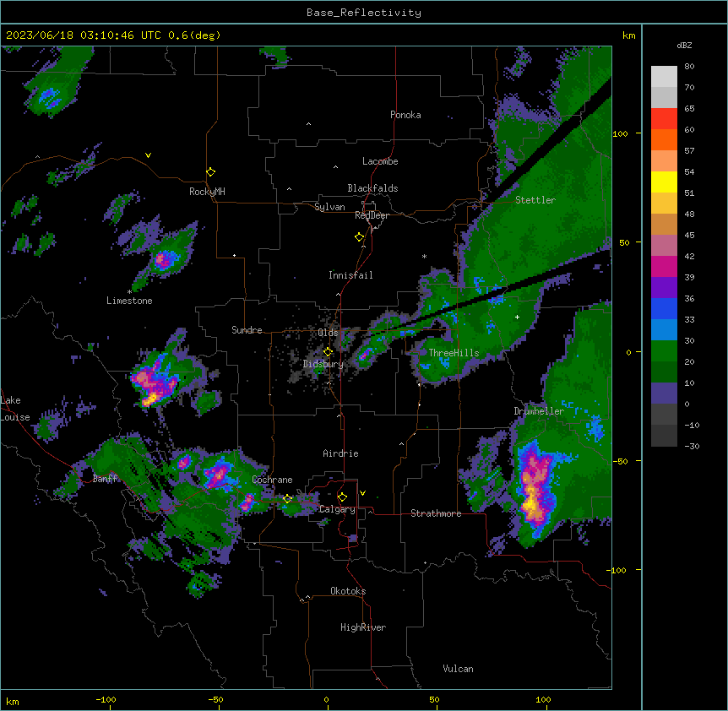Click the Sundre town label
The image size is (728, 711).
click(247, 330)
